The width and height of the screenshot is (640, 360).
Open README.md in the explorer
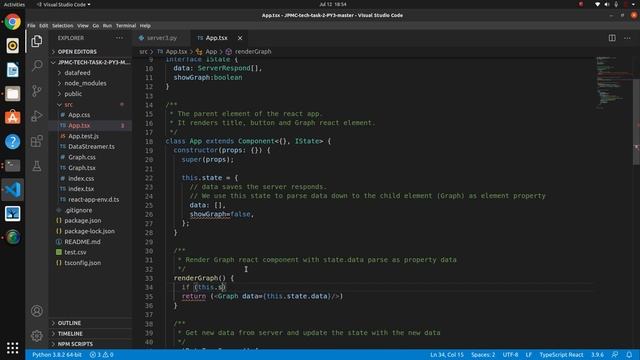[x=82, y=242]
